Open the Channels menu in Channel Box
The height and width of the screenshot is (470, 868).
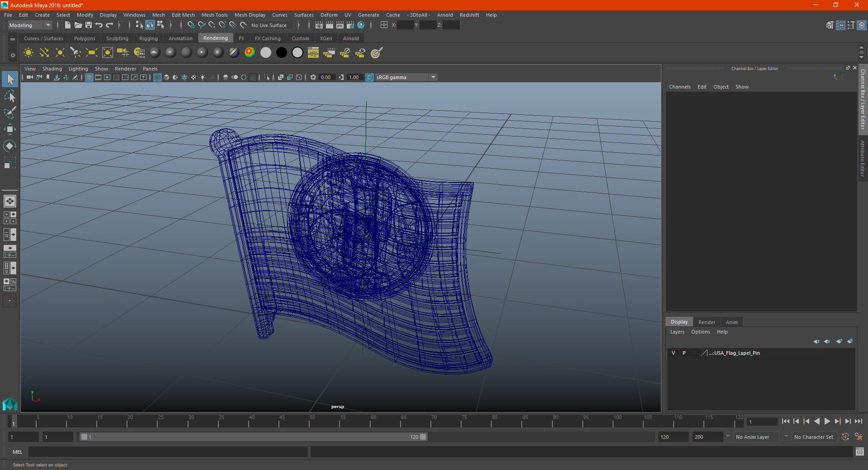[x=679, y=87]
